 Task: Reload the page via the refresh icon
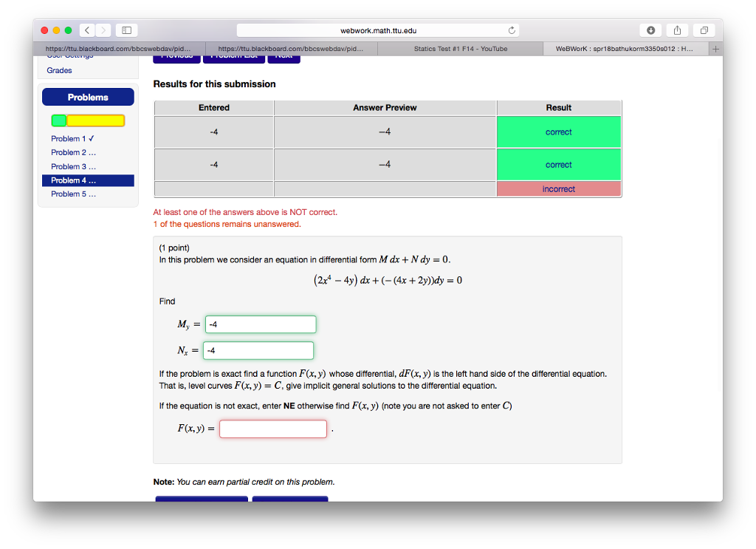(511, 30)
